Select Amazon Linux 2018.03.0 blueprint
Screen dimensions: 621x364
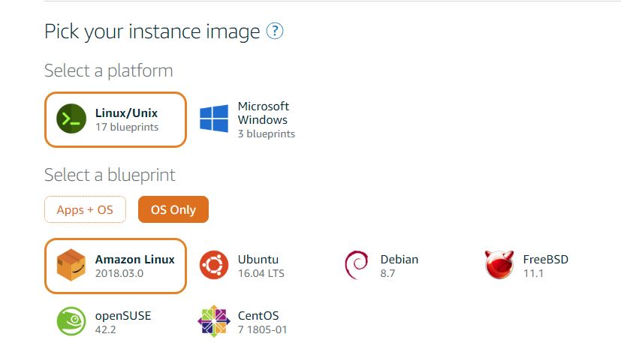coord(115,266)
